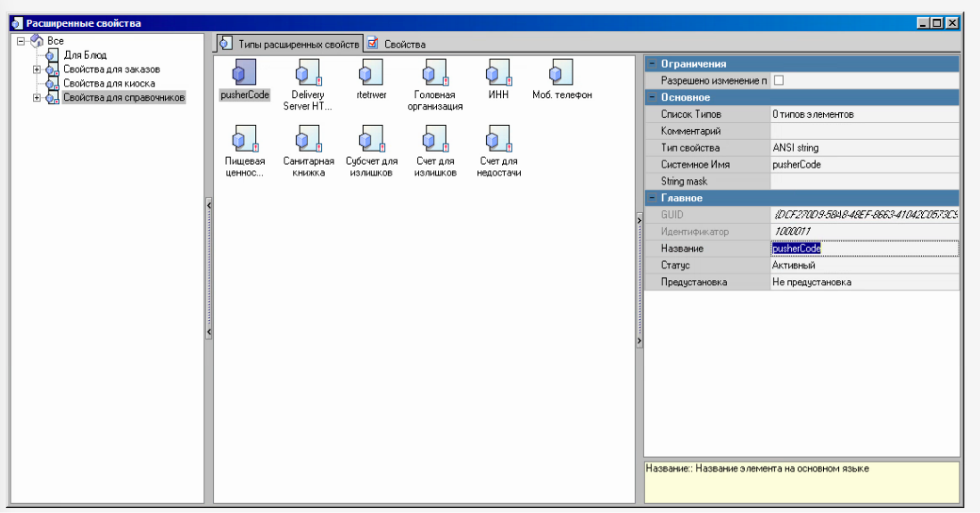Click the Санитарная книжка icon
980x513 pixels.
[x=308, y=140]
